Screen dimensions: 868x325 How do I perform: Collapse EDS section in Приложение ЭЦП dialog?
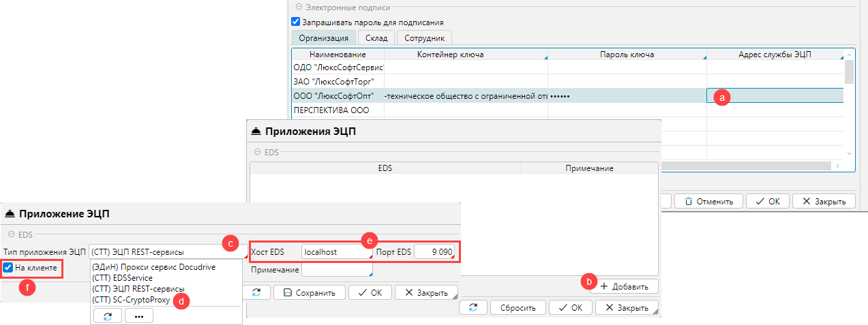tap(10, 234)
